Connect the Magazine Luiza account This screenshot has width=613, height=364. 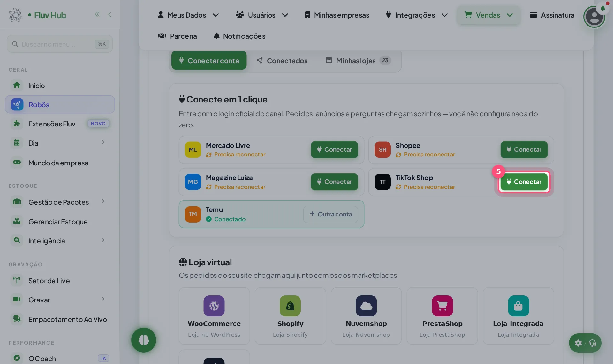click(x=334, y=182)
